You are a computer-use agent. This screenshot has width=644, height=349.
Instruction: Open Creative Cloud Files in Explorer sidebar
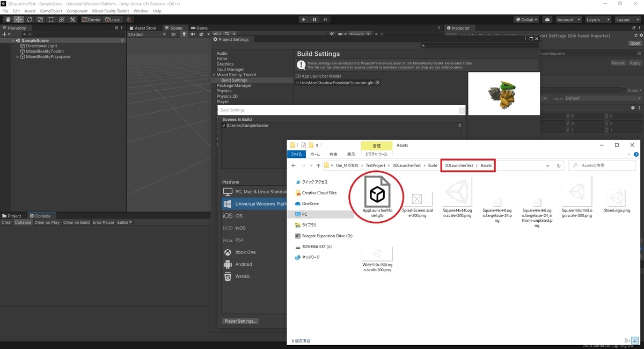tap(319, 193)
